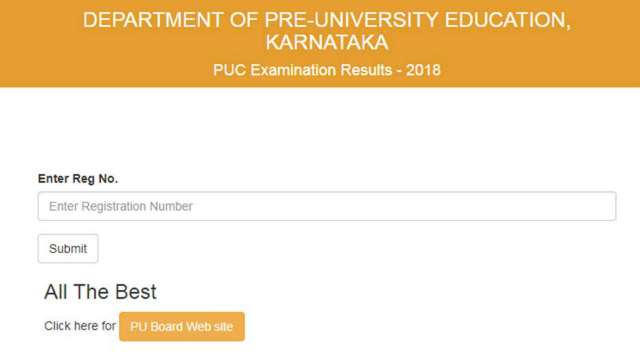Screen dimensions: 640x360
Task: Click the word 'Best' in the heading
Action: click(x=136, y=292)
